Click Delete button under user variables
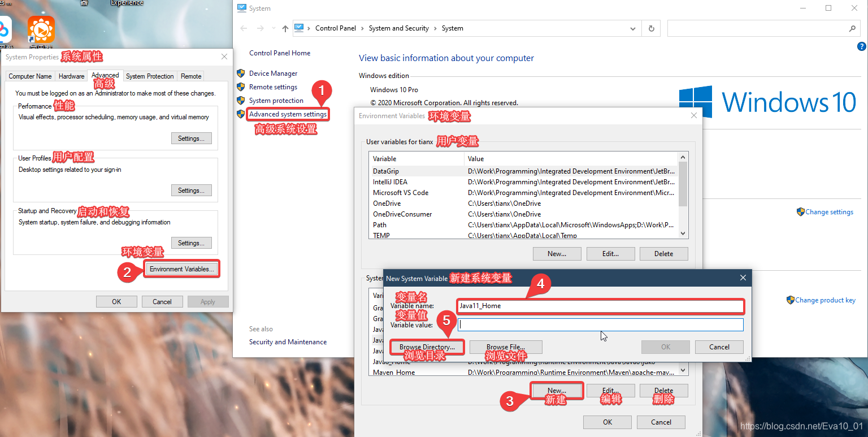The image size is (868, 437). pos(664,254)
